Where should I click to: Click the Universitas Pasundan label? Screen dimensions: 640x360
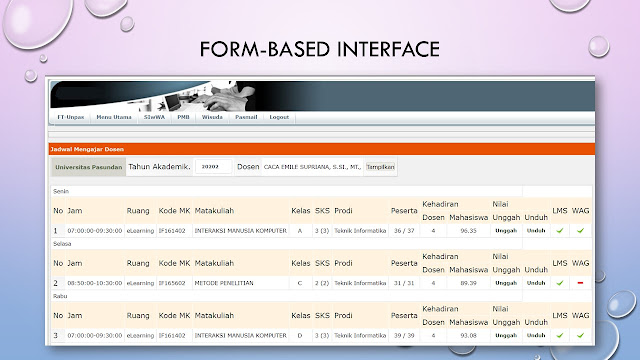coord(89,167)
